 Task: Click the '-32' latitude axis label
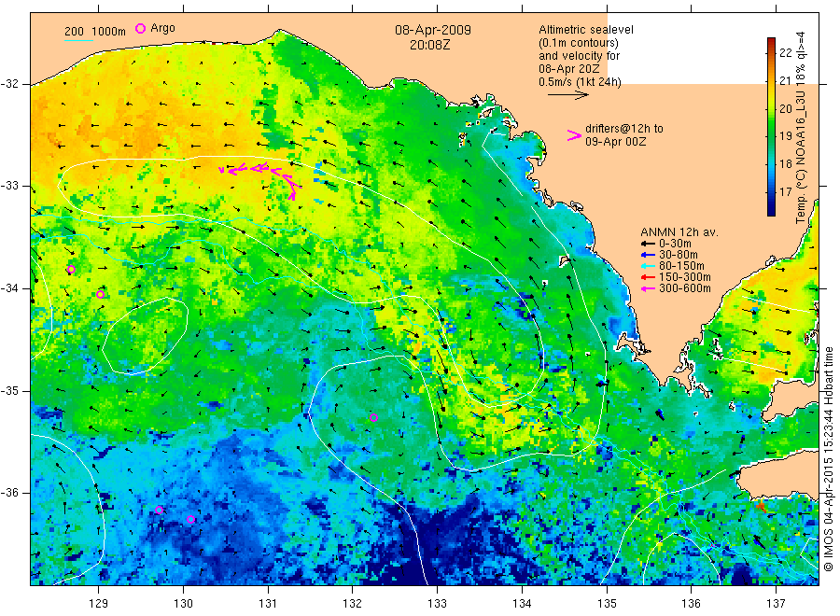(x=10, y=84)
